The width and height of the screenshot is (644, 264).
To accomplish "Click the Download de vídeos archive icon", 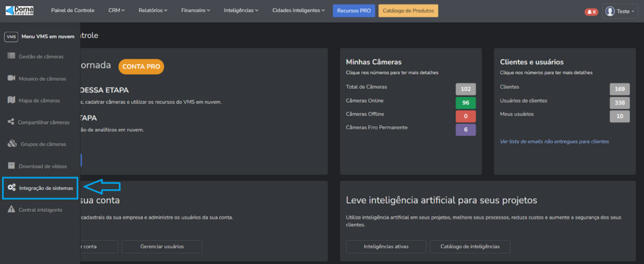I will 11,166.
